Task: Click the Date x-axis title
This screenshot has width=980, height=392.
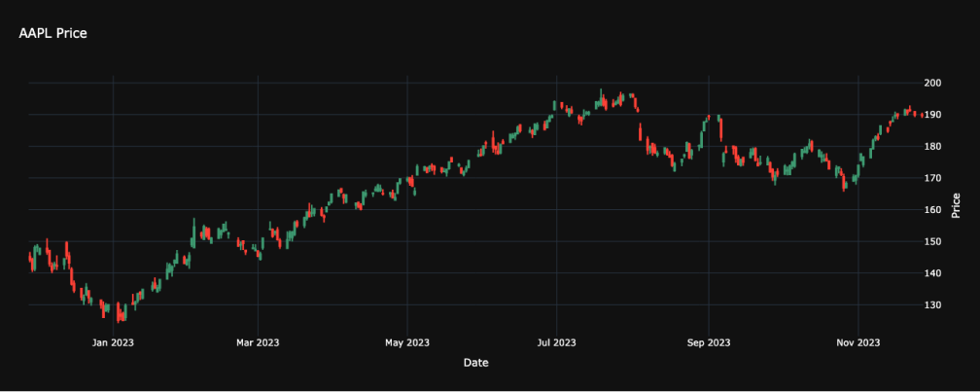Action: point(476,363)
